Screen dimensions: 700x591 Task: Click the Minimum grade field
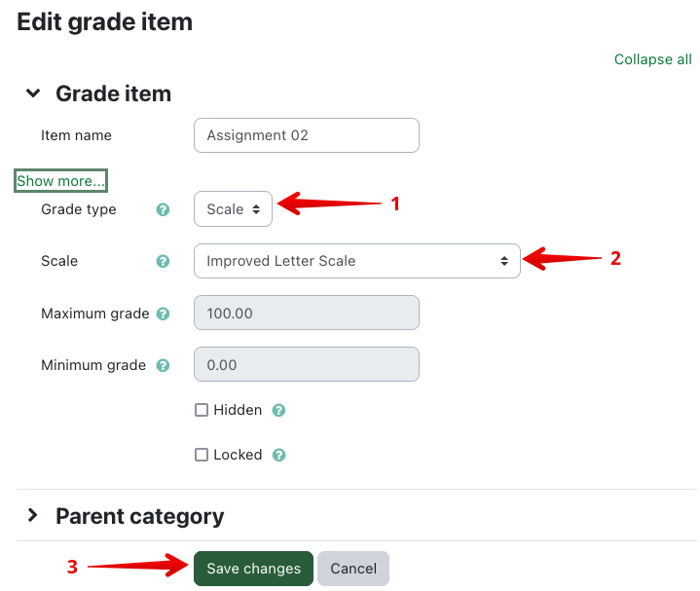click(307, 365)
